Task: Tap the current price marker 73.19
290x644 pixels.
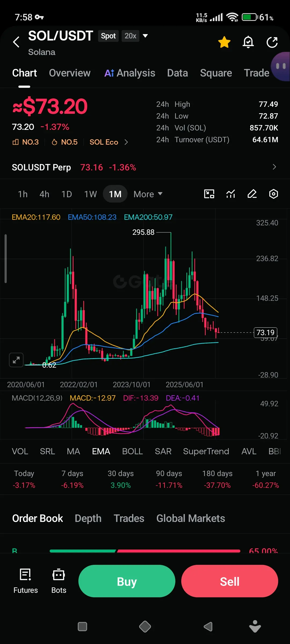Action: (266, 332)
